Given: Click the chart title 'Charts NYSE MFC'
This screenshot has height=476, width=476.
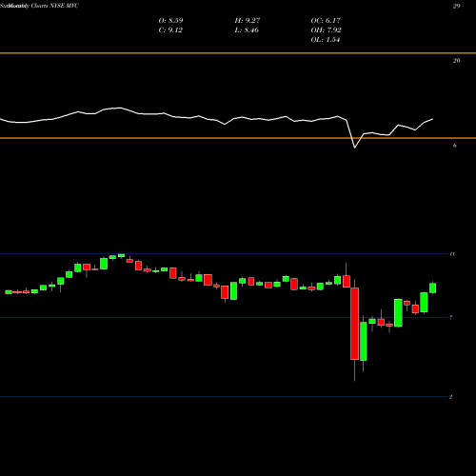Looking at the screenshot, I should coord(55,6).
